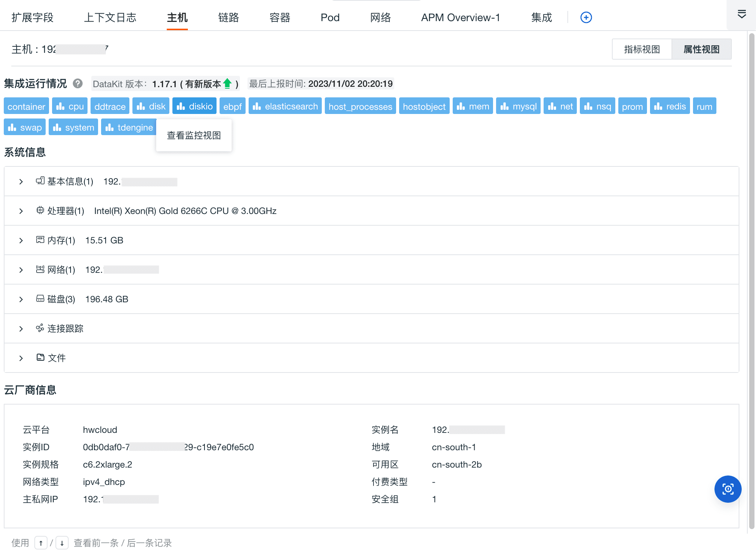Image resolution: width=756 pixels, height=551 pixels.
Task: Click the down arrow key for next record
Action: pyautogui.click(x=62, y=543)
